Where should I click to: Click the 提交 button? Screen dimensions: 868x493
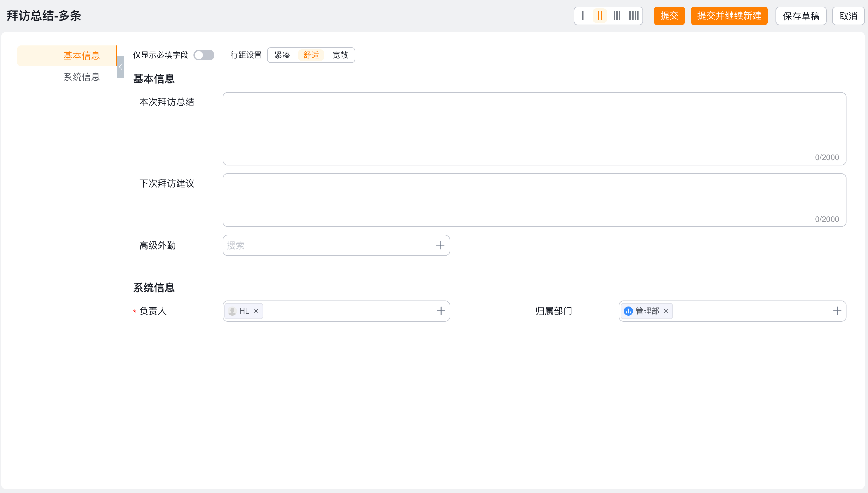[669, 16]
